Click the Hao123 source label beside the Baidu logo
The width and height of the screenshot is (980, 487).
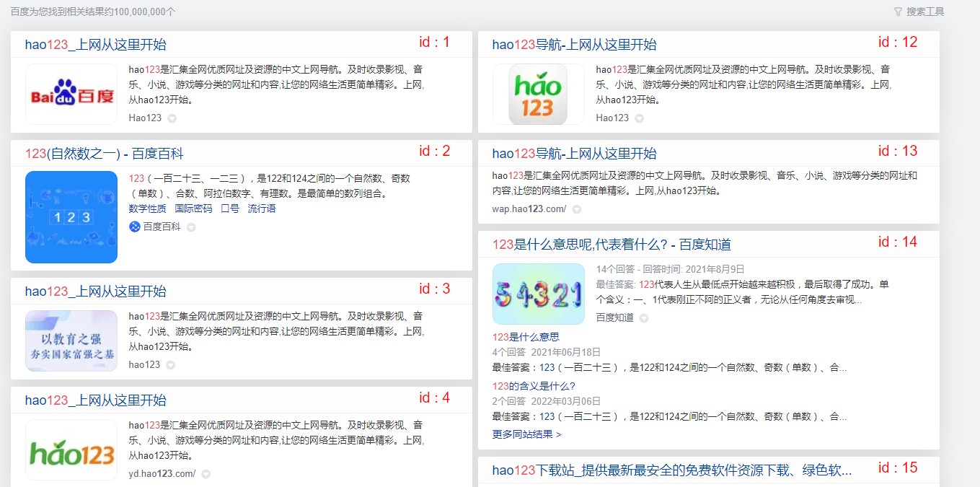(x=145, y=118)
